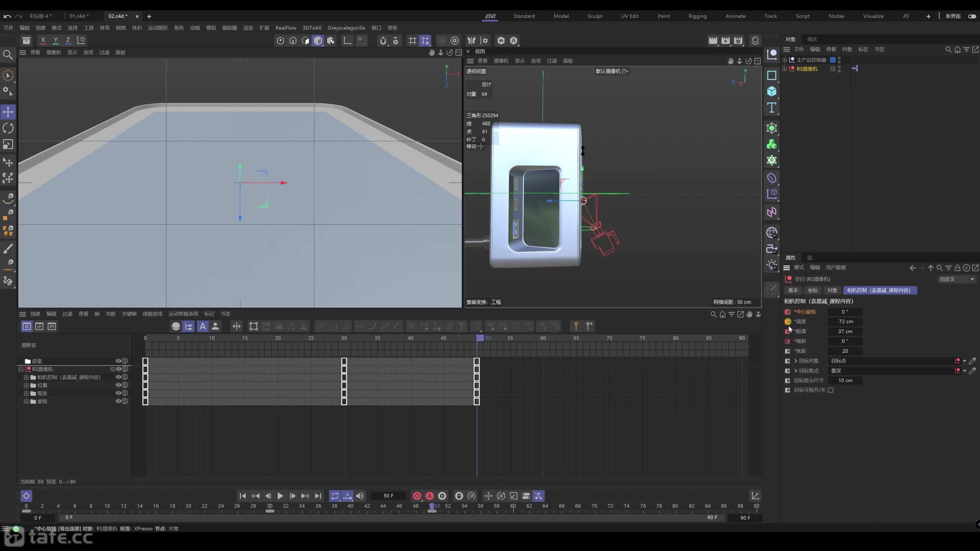Expand the 旋转 track in timeline
This screenshot has width=980, height=551.
26,401
